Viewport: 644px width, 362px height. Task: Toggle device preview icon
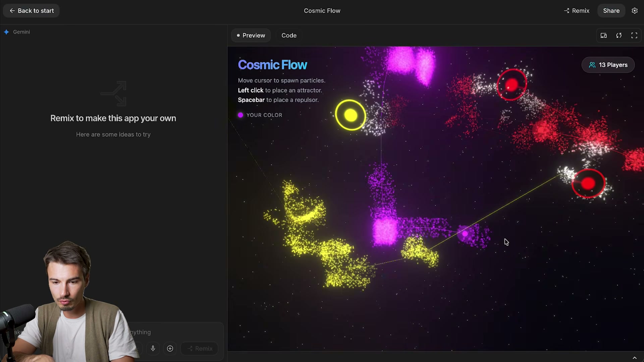603,35
